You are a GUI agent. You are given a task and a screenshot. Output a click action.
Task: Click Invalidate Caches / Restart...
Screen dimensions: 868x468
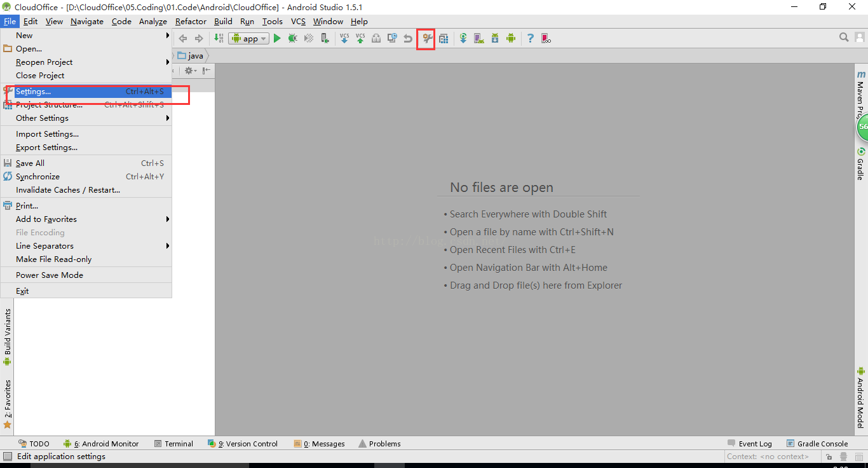(86, 190)
